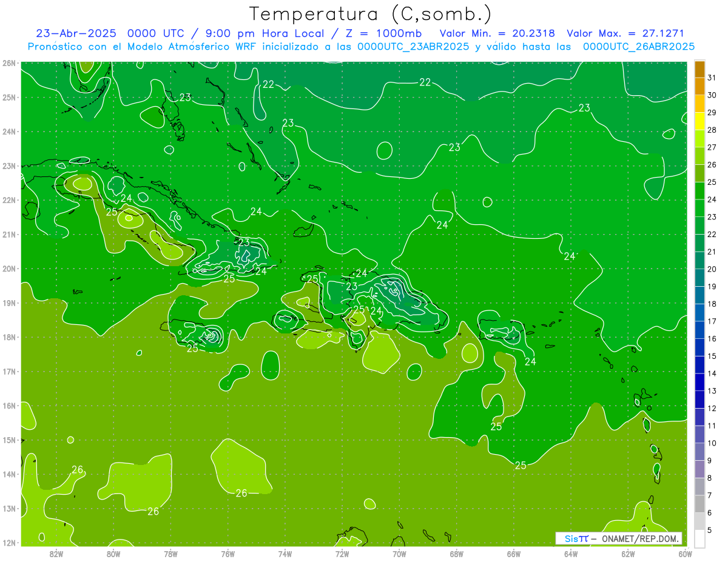
Task: Click the 76W longitude axis label
Action: tap(228, 553)
